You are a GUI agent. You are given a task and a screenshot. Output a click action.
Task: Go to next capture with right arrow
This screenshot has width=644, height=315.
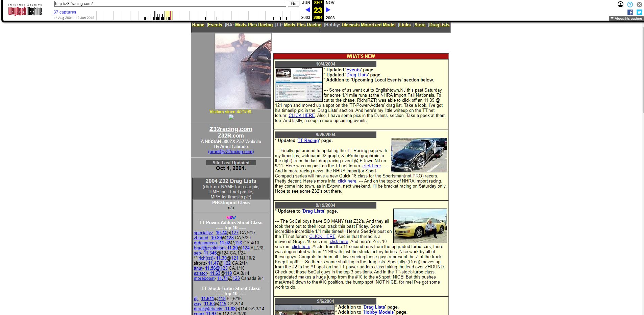328,10
